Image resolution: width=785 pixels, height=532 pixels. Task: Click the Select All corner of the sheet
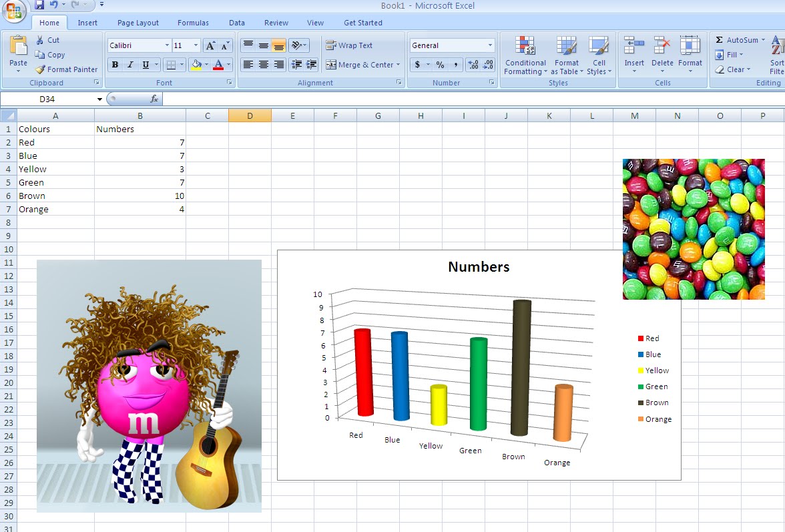pyautogui.click(x=9, y=115)
